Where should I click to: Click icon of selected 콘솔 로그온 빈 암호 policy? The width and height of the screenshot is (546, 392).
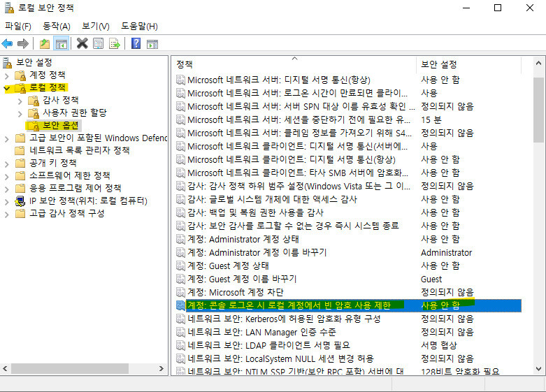(x=180, y=305)
